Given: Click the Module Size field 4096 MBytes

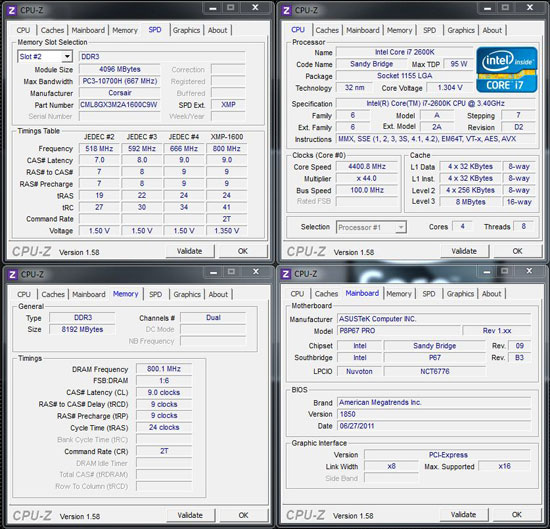Looking at the screenshot, I should pyautogui.click(x=119, y=69).
